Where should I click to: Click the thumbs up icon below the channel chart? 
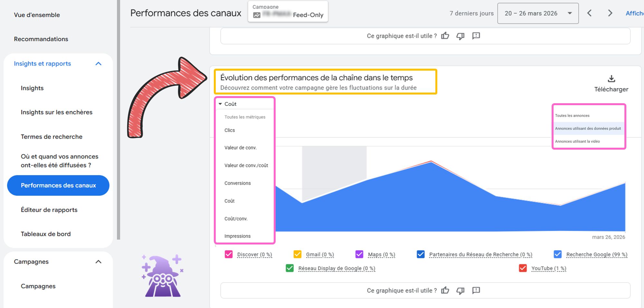click(445, 290)
